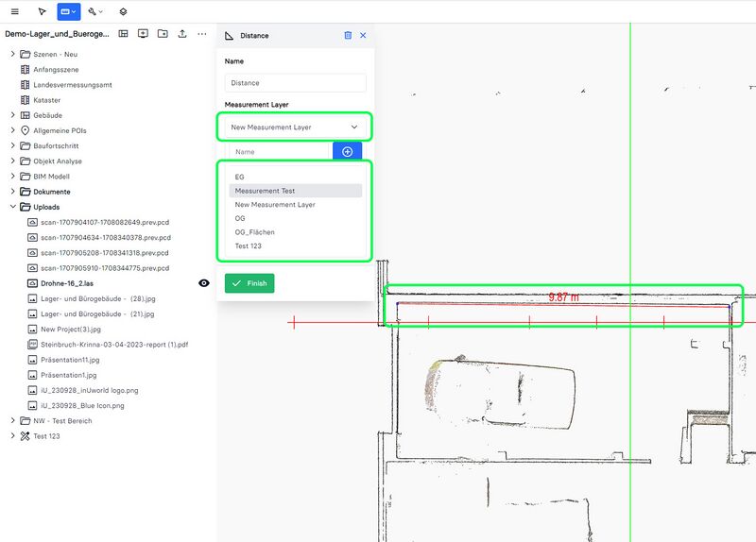Select Lager- und Bürogebäude - (21).jpg
Image resolution: width=756 pixels, height=542 pixels.
coord(97,313)
